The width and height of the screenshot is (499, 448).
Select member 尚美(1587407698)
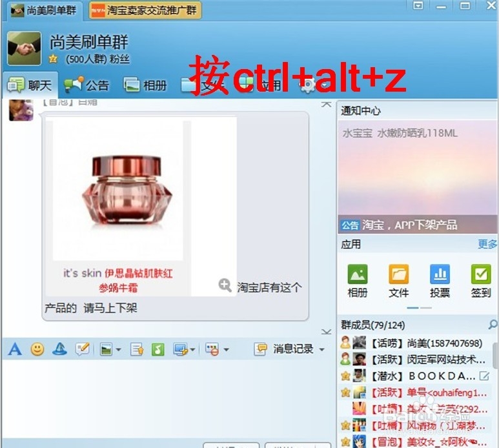coord(417,343)
